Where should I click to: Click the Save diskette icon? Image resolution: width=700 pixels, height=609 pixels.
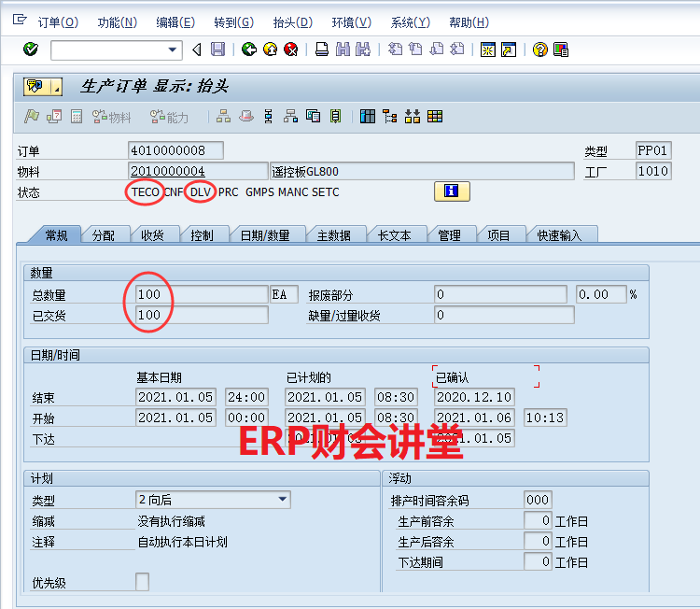[x=217, y=50]
